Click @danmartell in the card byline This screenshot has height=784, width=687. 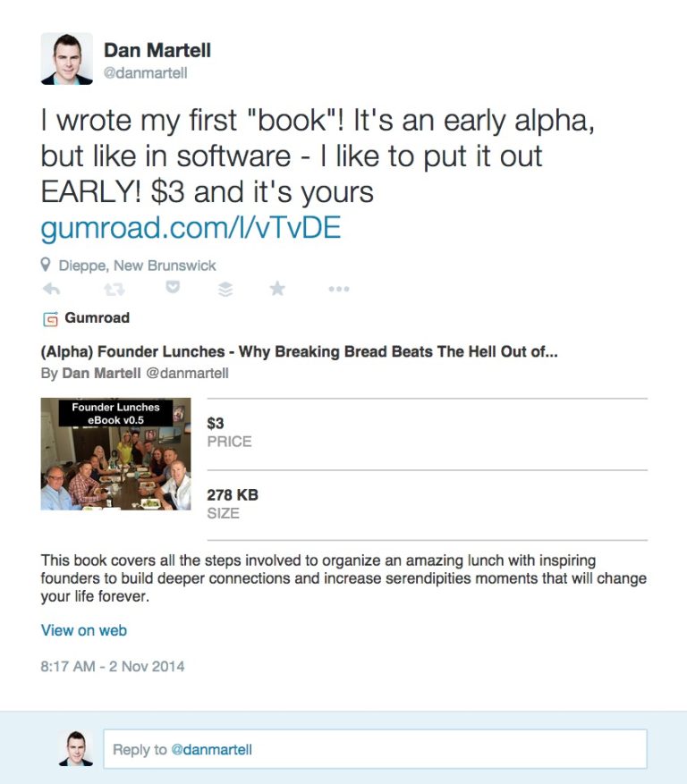click(x=187, y=373)
